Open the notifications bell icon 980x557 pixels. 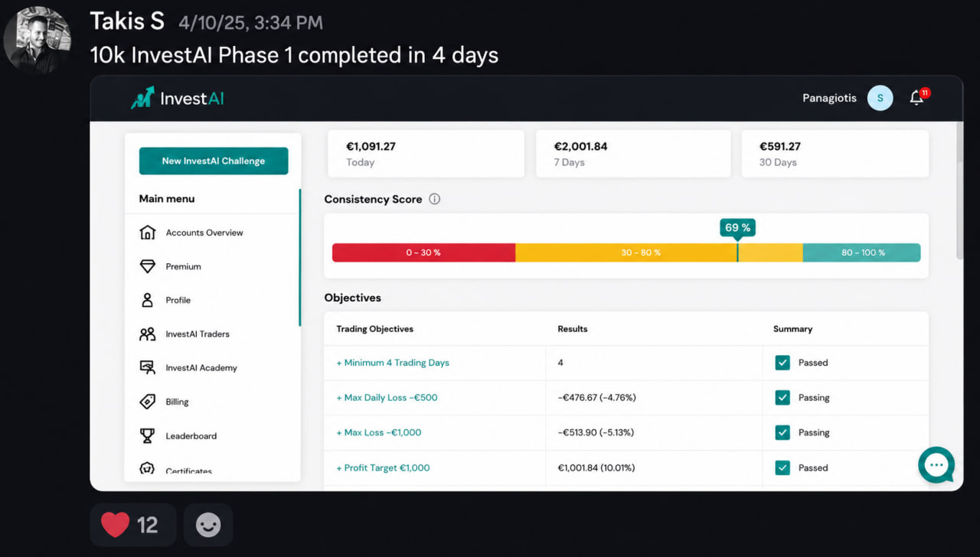[916, 98]
